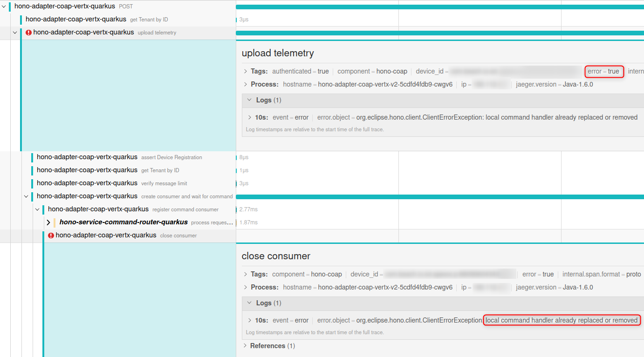This screenshot has width=644, height=357.
Task: Expand the References (1) section
Action: point(246,346)
